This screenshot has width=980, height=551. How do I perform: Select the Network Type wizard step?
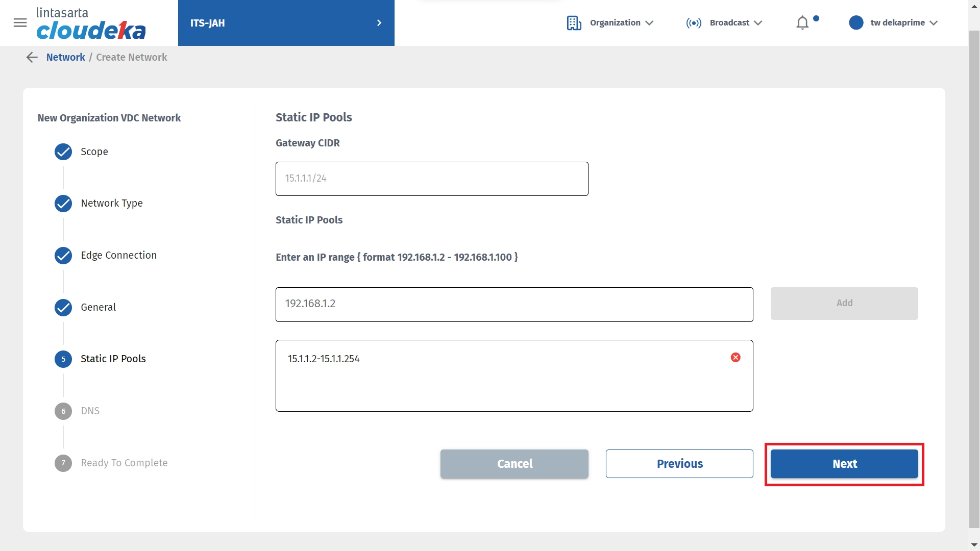[x=112, y=204]
